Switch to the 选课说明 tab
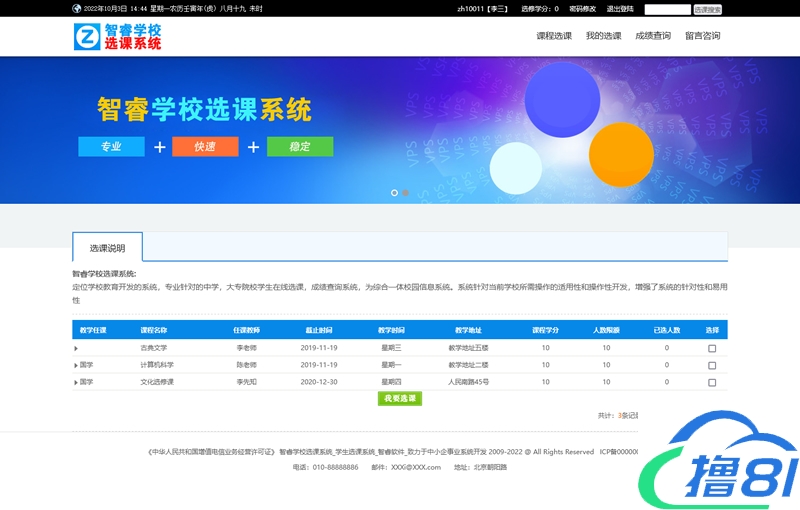The height and width of the screenshot is (510, 800). tap(108, 247)
